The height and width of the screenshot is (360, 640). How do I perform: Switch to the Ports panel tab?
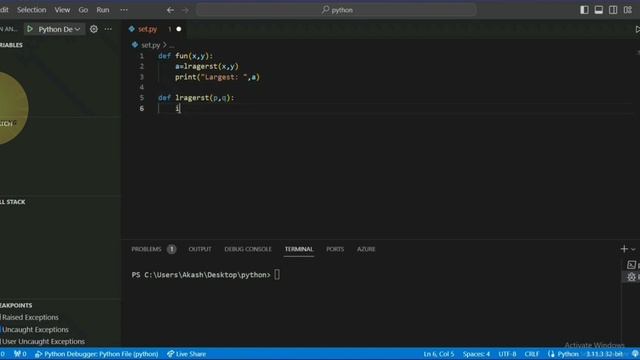(x=335, y=249)
